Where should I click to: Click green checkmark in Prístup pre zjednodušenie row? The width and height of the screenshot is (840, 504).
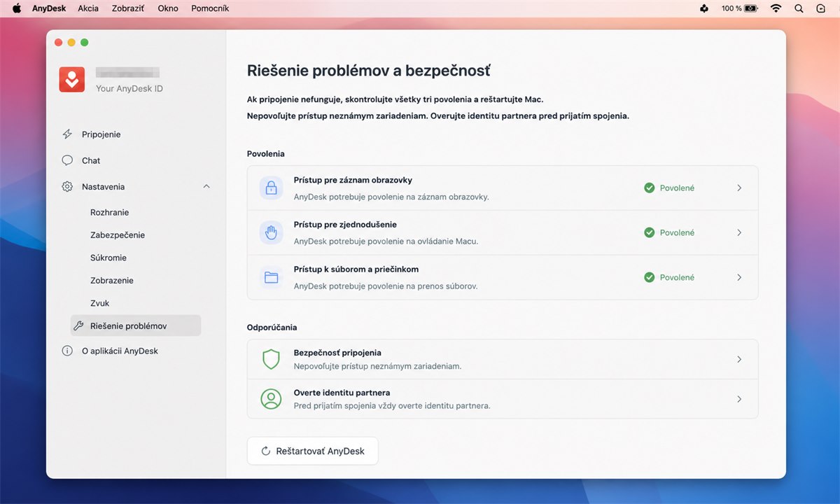point(649,232)
